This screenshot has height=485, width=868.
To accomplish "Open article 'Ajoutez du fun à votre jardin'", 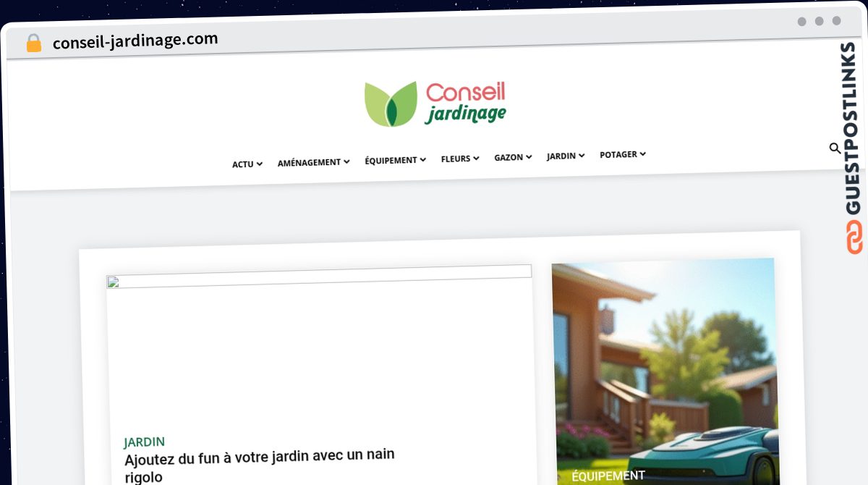I will click(260, 466).
